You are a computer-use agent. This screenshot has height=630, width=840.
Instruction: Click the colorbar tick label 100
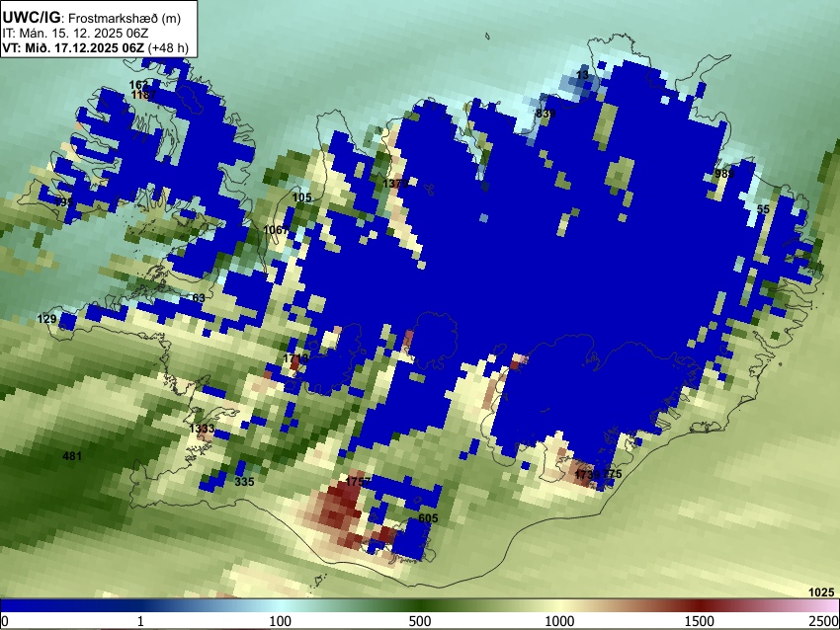281,621
